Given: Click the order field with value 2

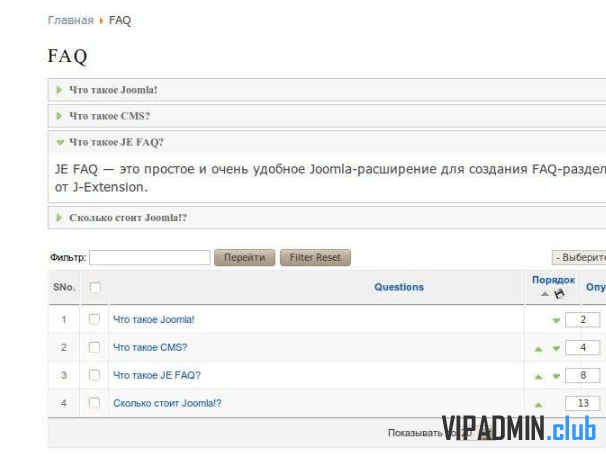Looking at the screenshot, I should (x=582, y=320).
